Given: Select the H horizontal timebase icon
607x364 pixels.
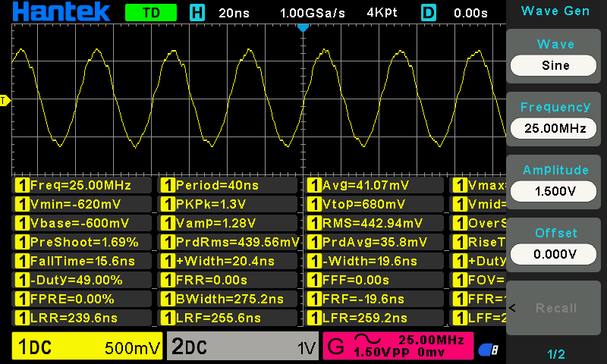Looking at the screenshot, I should click(197, 12).
